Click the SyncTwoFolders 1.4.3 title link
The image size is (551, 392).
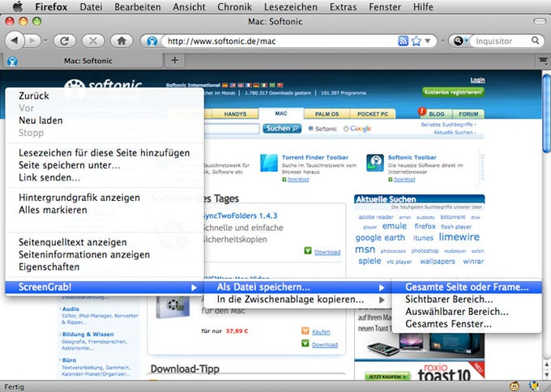point(241,215)
